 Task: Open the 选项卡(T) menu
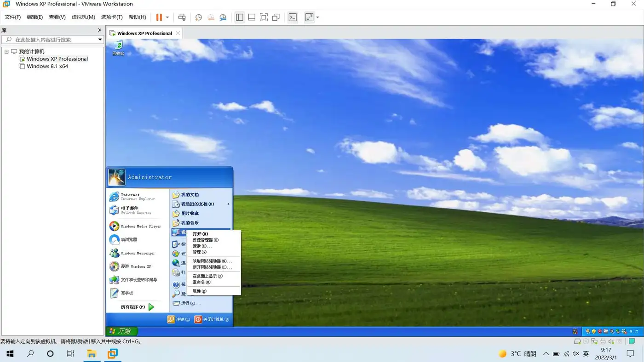112,17
